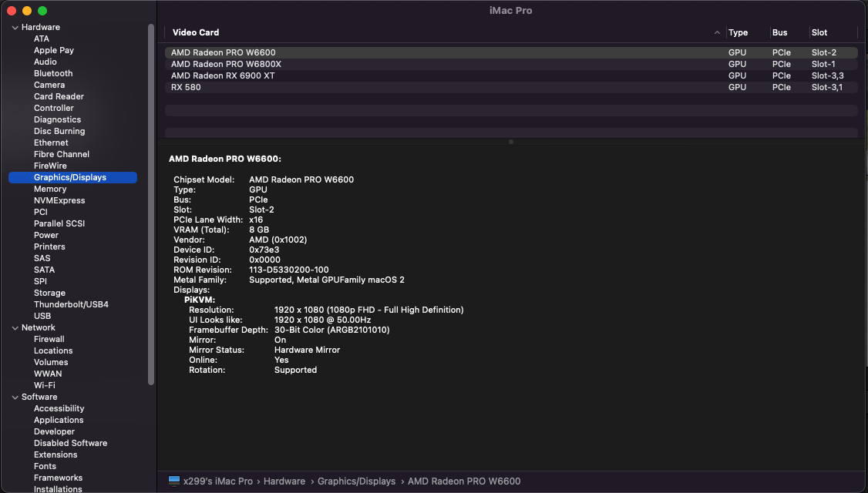Go to Hardware in path bar

pos(284,481)
